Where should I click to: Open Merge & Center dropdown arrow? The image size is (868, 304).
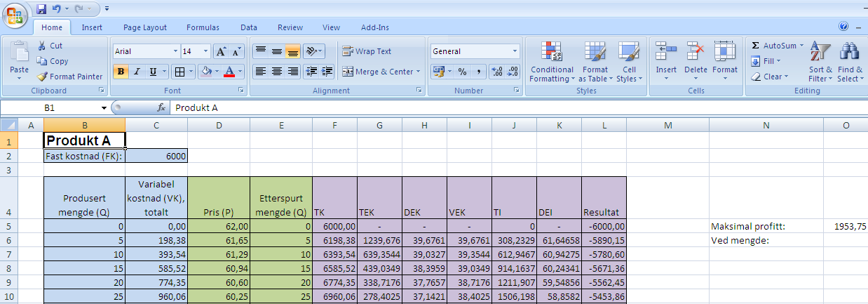[419, 72]
